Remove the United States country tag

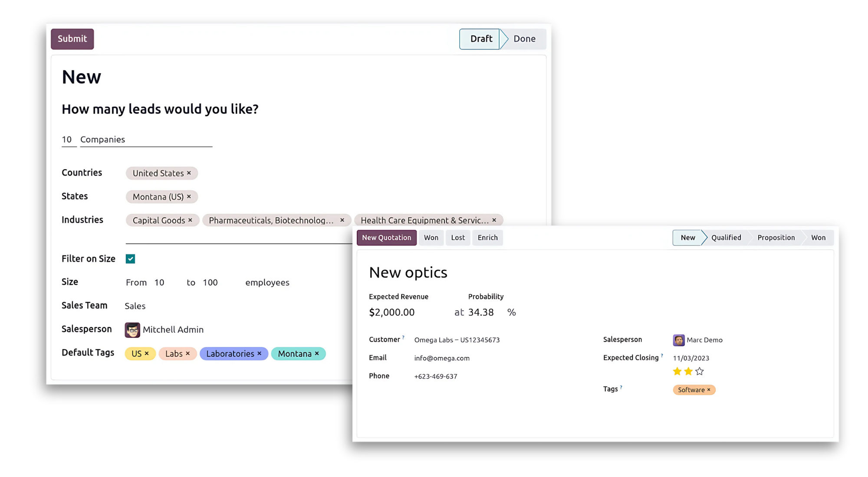pyautogui.click(x=189, y=173)
